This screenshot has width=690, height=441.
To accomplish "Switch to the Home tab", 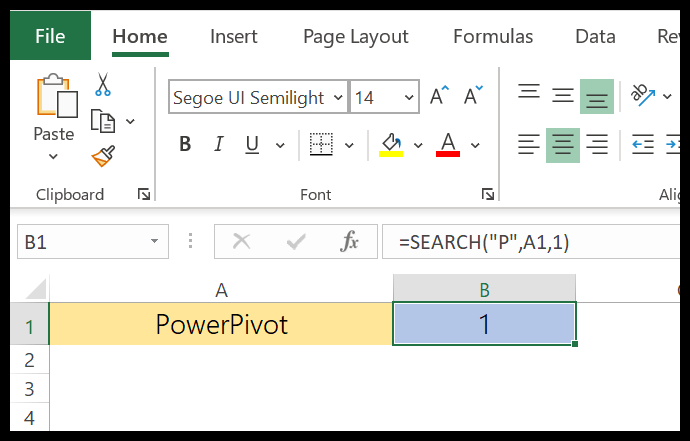I will click(x=140, y=37).
